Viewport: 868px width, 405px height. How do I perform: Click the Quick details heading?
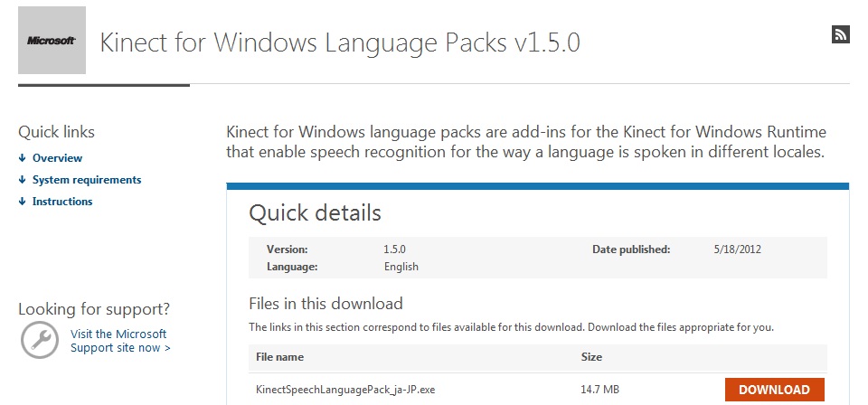(x=315, y=213)
